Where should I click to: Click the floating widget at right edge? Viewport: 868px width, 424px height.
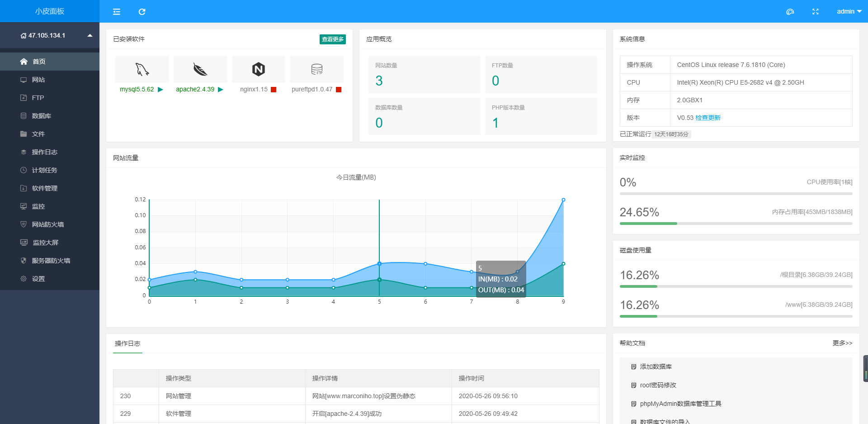pyautogui.click(x=865, y=368)
